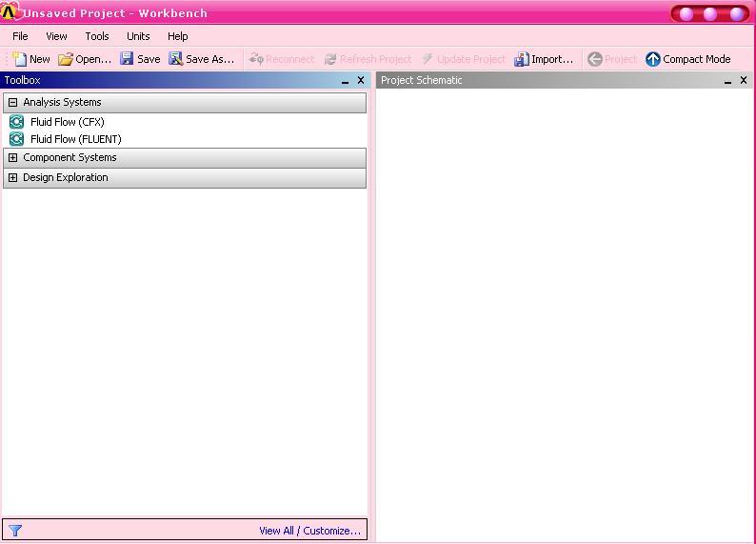
Task: Switch to Compact Mode
Action: [688, 59]
